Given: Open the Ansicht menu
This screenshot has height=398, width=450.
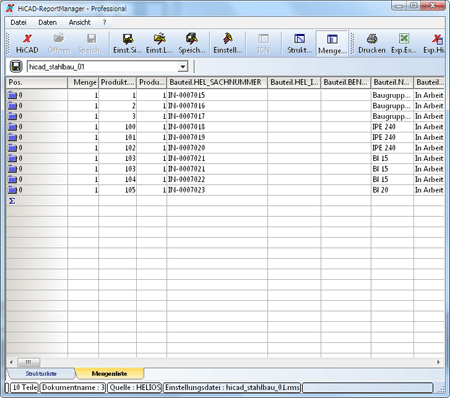Looking at the screenshot, I should click(x=80, y=22).
